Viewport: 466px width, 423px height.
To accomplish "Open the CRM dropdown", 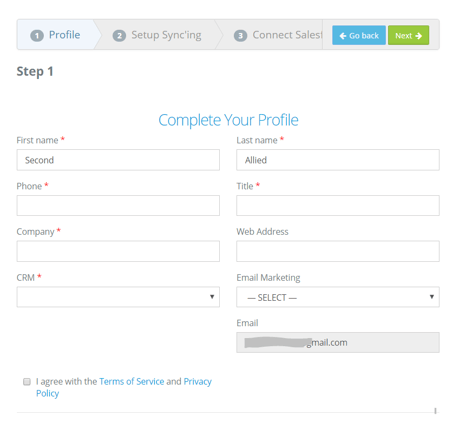I will tap(118, 296).
